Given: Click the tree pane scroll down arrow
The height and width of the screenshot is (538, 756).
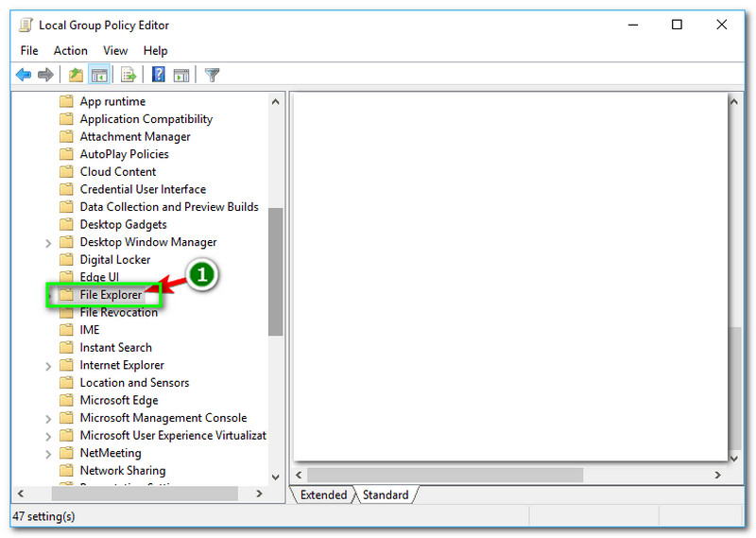Looking at the screenshot, I should 275,477.
